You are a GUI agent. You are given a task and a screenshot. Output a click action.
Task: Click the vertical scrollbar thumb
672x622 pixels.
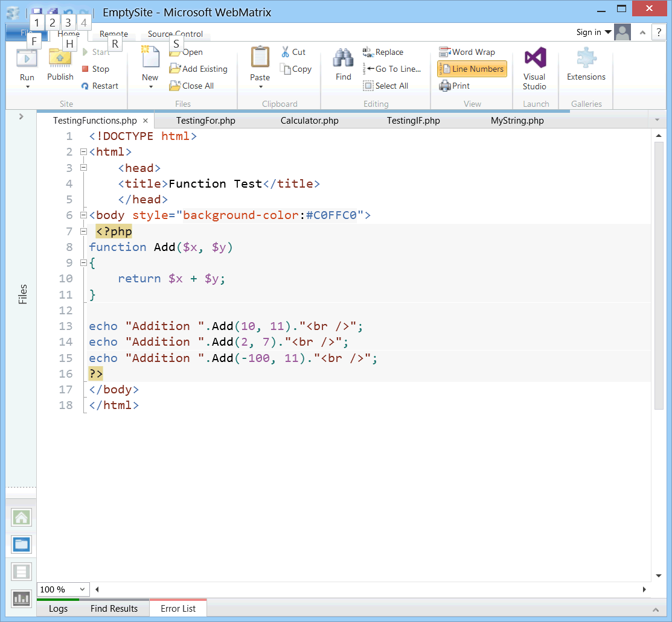pyautogui.click(x=659, y=276)
